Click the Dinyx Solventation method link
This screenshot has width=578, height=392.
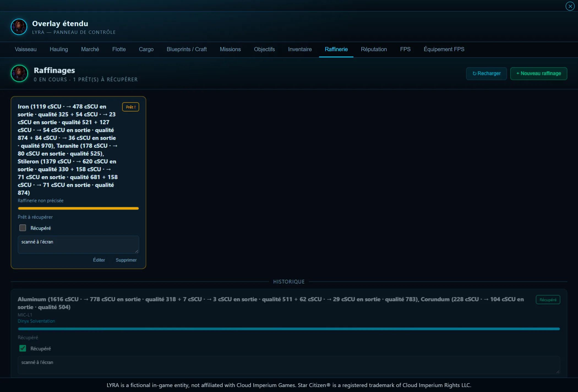click(x=36, y=321)
